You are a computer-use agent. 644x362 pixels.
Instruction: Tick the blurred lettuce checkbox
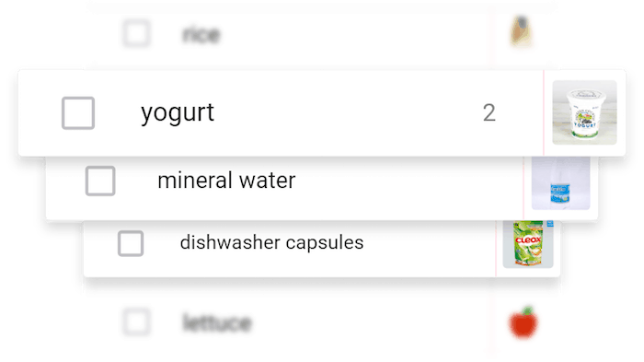click(136, 321)
